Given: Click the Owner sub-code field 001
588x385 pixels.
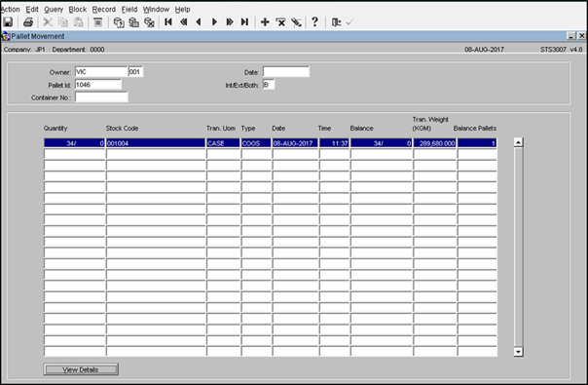Looking at the screenshot, I should pos(135,72).
